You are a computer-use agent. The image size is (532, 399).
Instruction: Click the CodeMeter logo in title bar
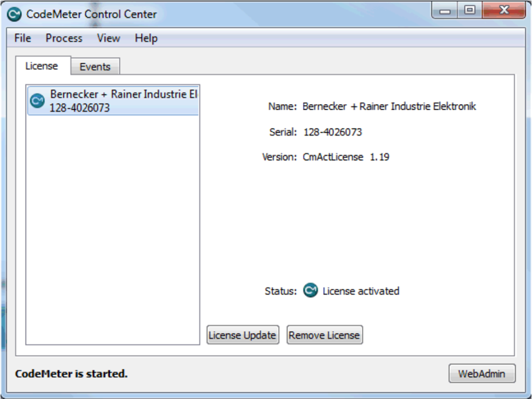pos(15,14)
